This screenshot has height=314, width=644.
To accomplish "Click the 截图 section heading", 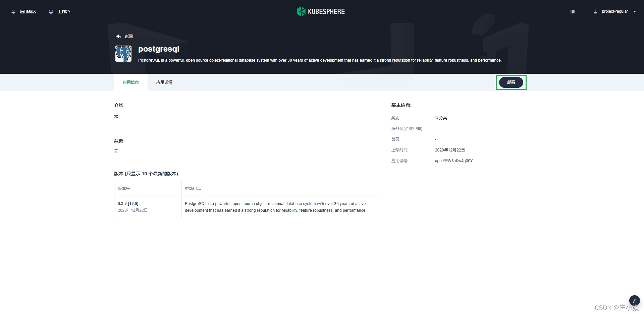I will coord(119,141).
